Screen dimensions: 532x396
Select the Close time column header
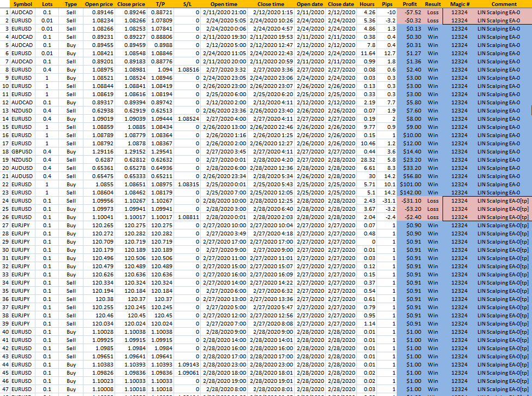(x=271, y=4)
